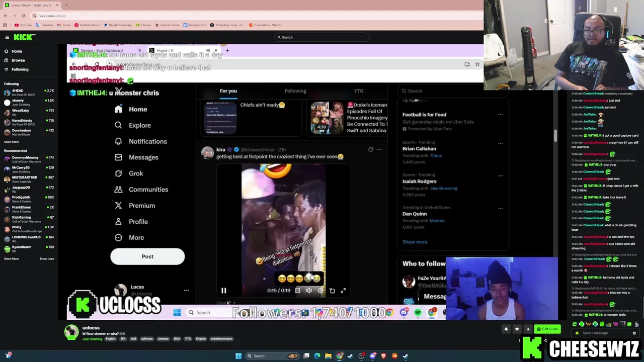This screenshot has height=362, width=644.
Task: Open the WoodBaby followed channel
Action: point(29,112)
